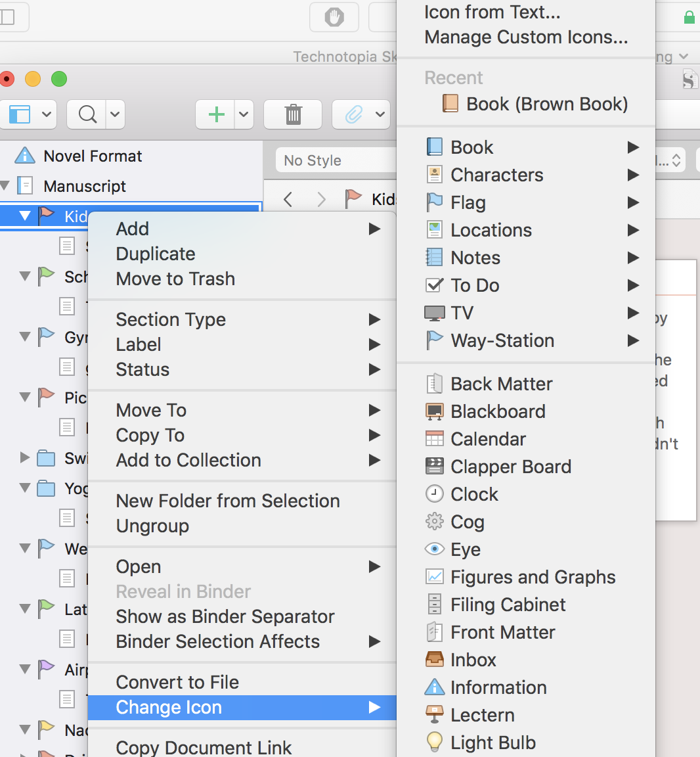Open dropdown arrow beside the plus button
The width and height of the screenshot is (700, 757).
(244, 114)
